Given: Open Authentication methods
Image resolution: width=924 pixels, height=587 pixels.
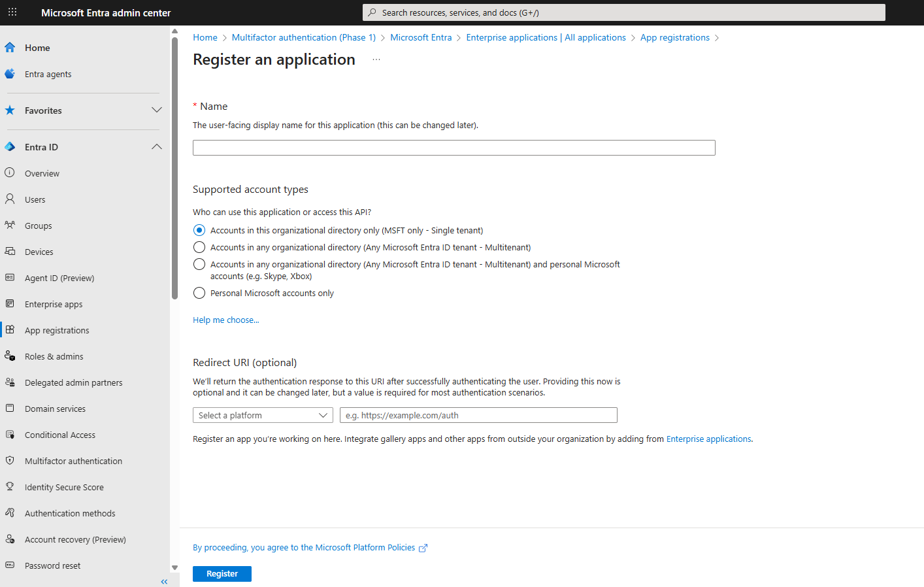Looking at the screenshot, I should coord(70,512).
